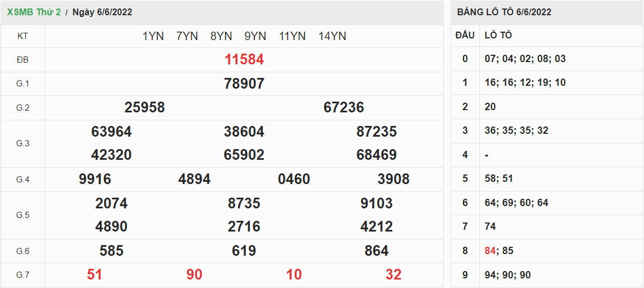Click the Thứ 2 link
The width and height of the screenshot is (644, 288).
50,12
